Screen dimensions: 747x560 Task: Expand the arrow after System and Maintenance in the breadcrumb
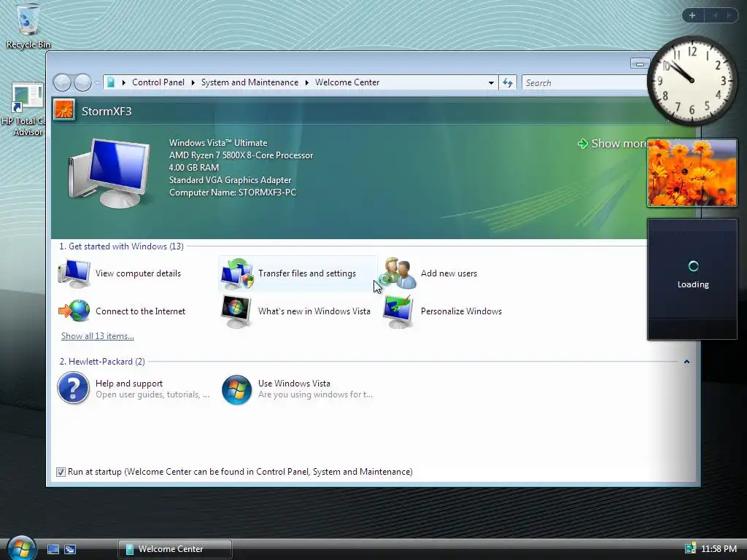point(307,83)
